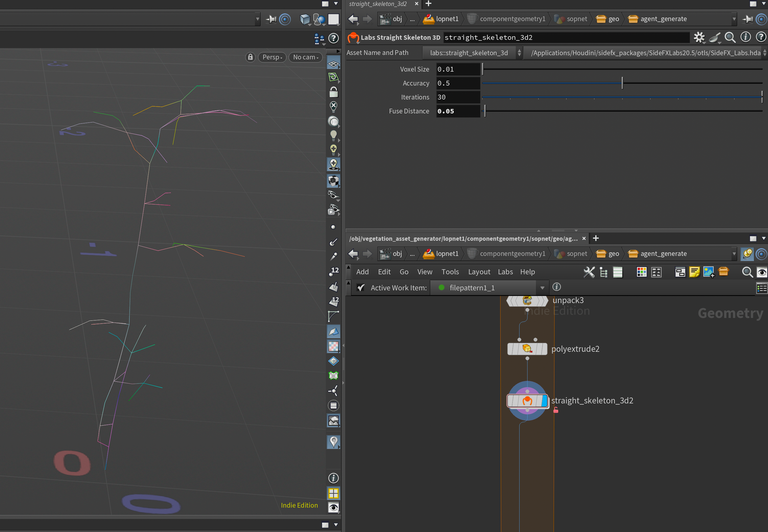Click the parameter search magnifier icon
Image resolution: width=768 pixels, height=532 pixels.
[x=730, y=37]
